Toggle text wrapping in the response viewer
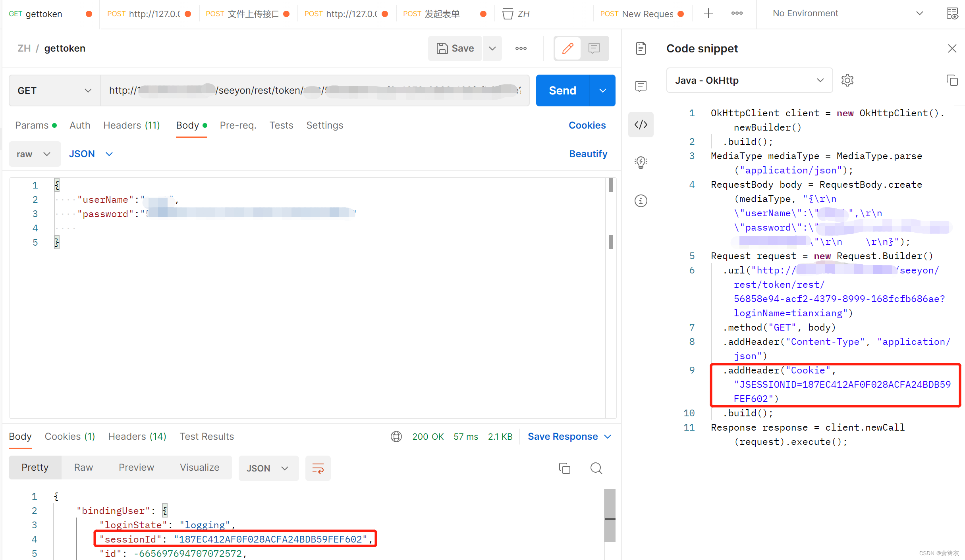The image size is (965, 560). coord(318,468)
